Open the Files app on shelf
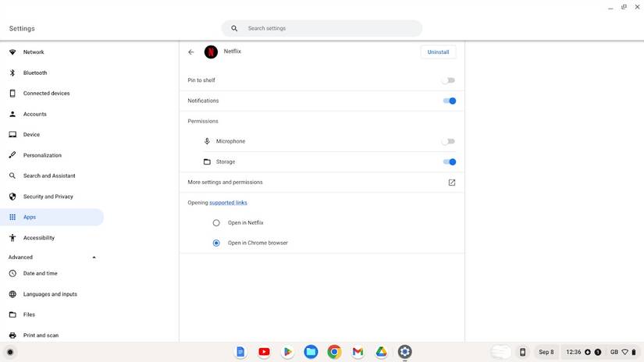644x362 pixels. click(311, 352)
